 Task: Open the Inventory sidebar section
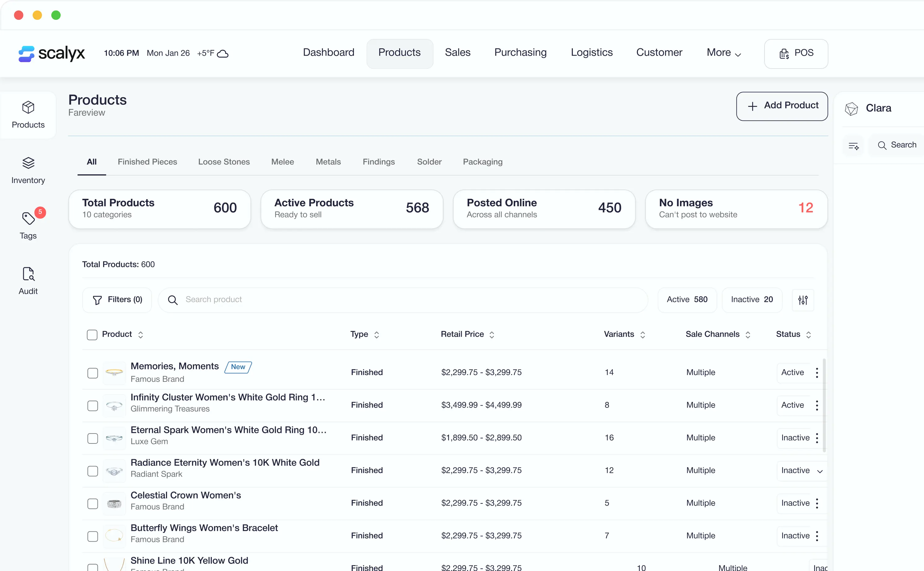coord(28,170)
